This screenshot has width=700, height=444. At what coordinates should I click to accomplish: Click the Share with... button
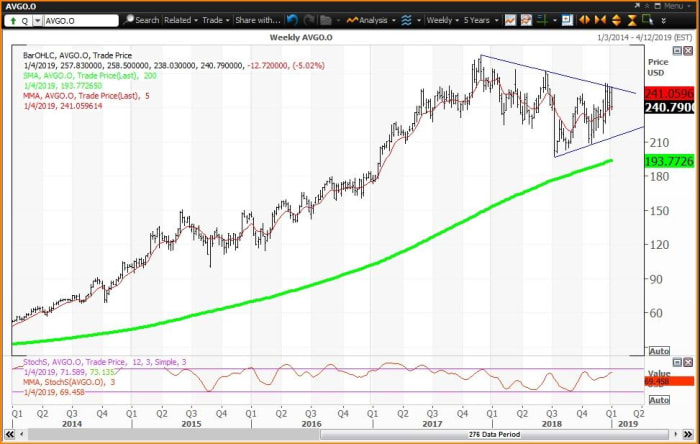point(257,20)
